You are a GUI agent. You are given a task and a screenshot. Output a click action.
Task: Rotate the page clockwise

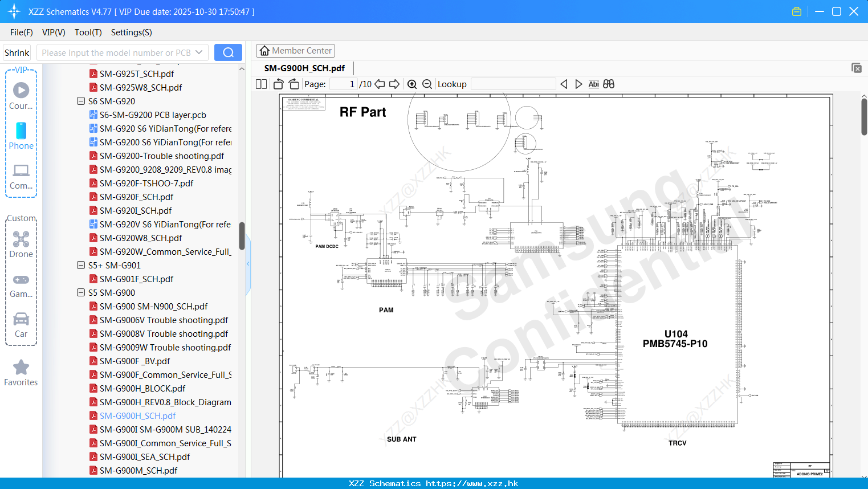[294, 84]
